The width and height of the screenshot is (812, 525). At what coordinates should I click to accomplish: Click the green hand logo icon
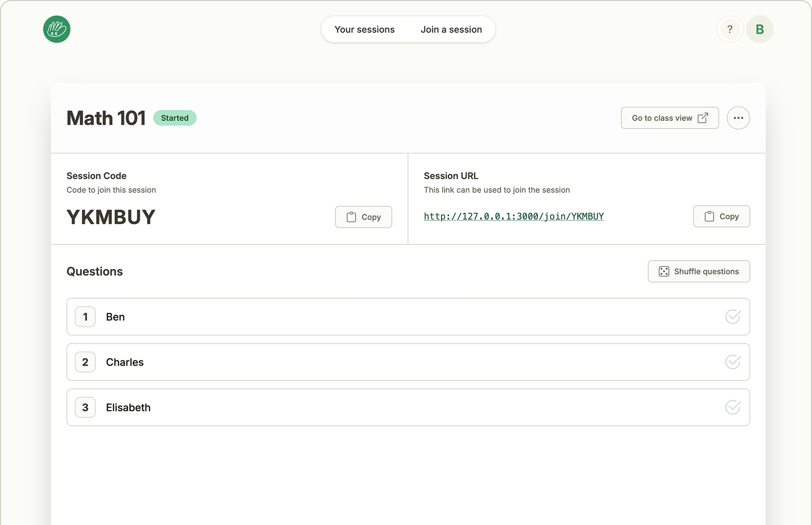pos(57,29)
